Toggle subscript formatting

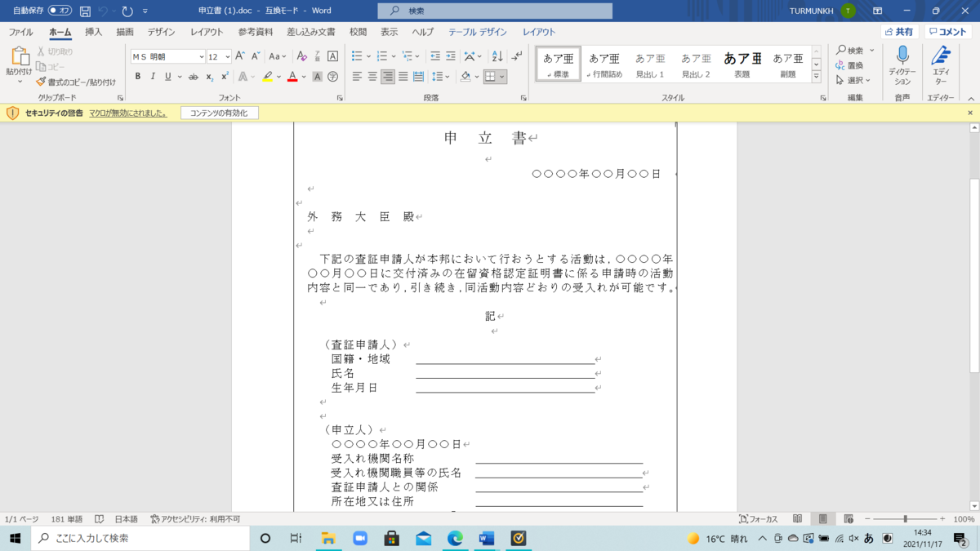tap(210, 77)
